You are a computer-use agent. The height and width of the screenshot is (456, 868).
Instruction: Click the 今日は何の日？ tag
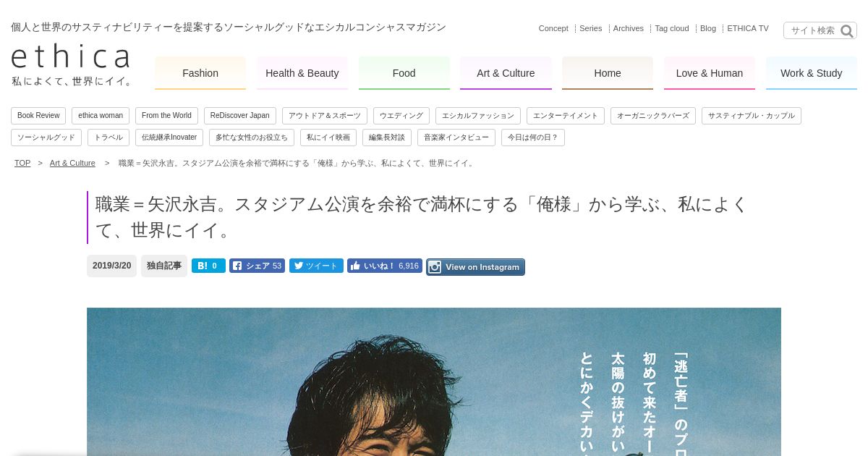(533, 138)
